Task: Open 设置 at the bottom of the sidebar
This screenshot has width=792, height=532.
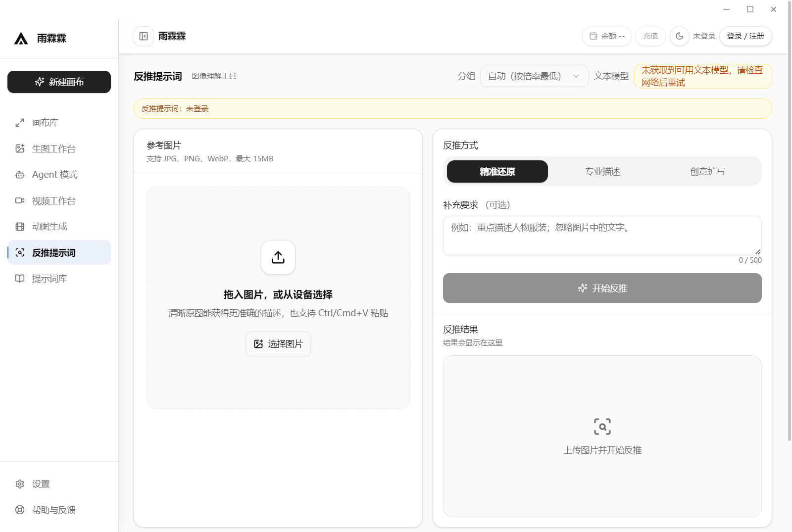Action: 59,484
